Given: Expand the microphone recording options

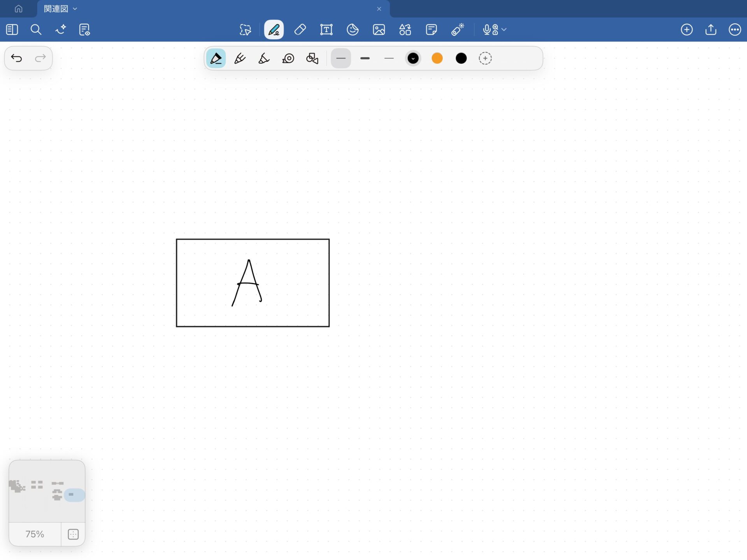Looking at the screenshot, I should coord(504,30).
